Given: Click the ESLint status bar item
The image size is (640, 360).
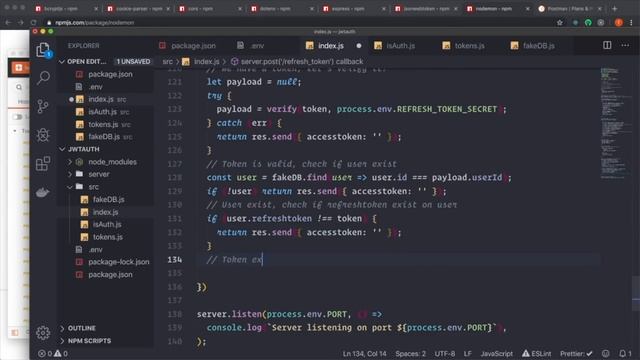Looking at the screenshot, I should point(536,353).
